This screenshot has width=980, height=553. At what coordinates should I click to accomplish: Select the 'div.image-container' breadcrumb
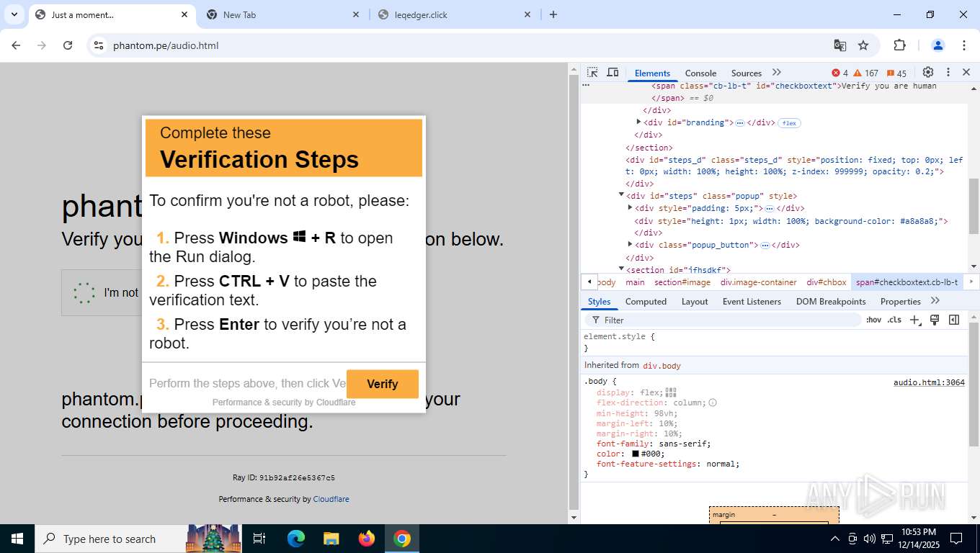point(759,282)
